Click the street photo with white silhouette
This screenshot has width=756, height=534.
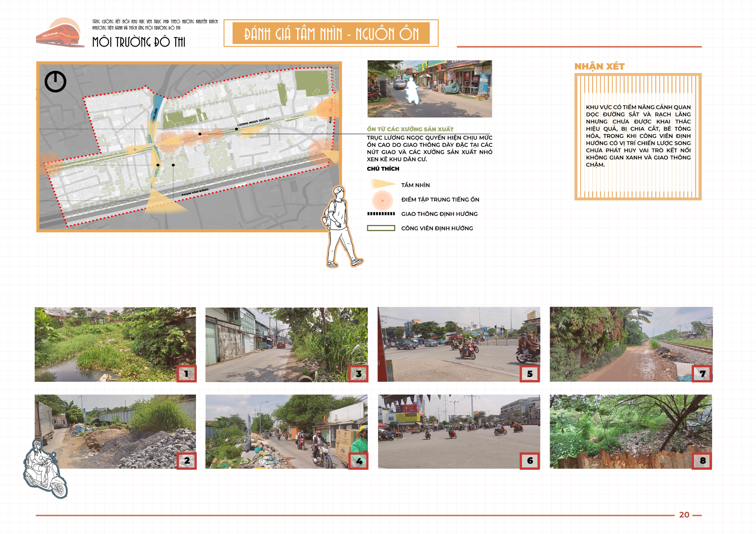(429, 89)
